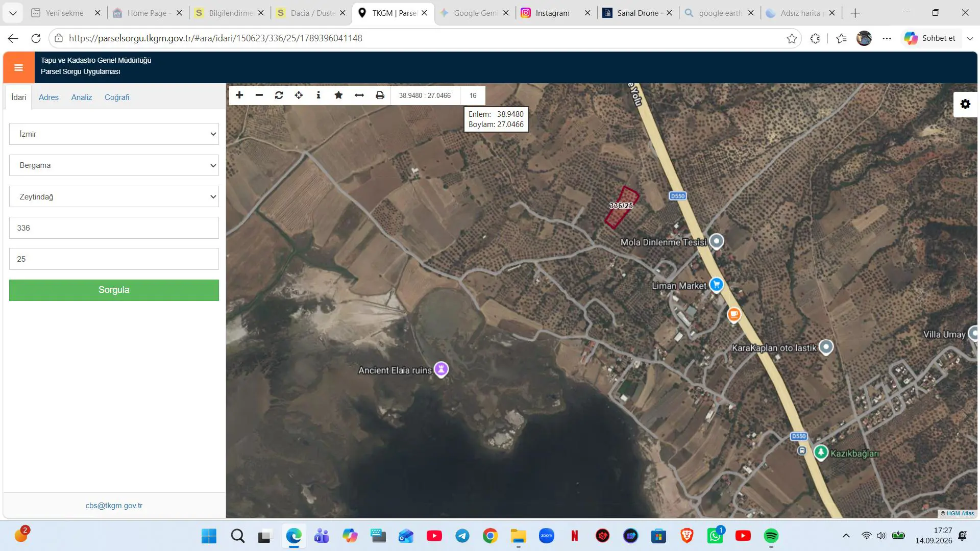
Task: Open Windows Start menu
Action: click(x=209, y=536)
